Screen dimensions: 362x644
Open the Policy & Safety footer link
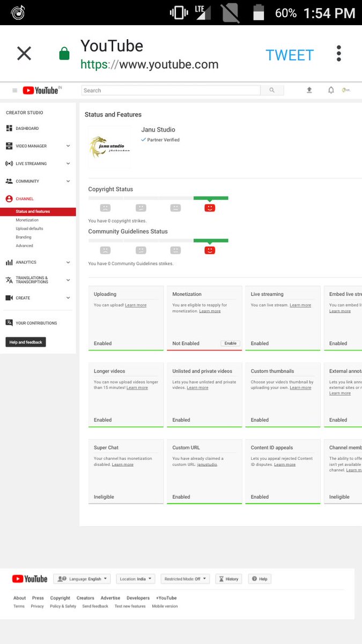coord(63,606)
